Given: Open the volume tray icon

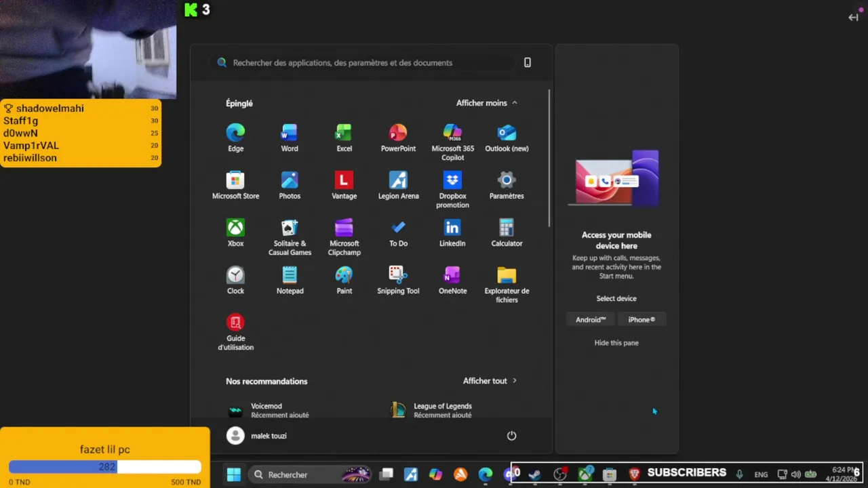Looking at the screenshot, I should pos(795,474).
